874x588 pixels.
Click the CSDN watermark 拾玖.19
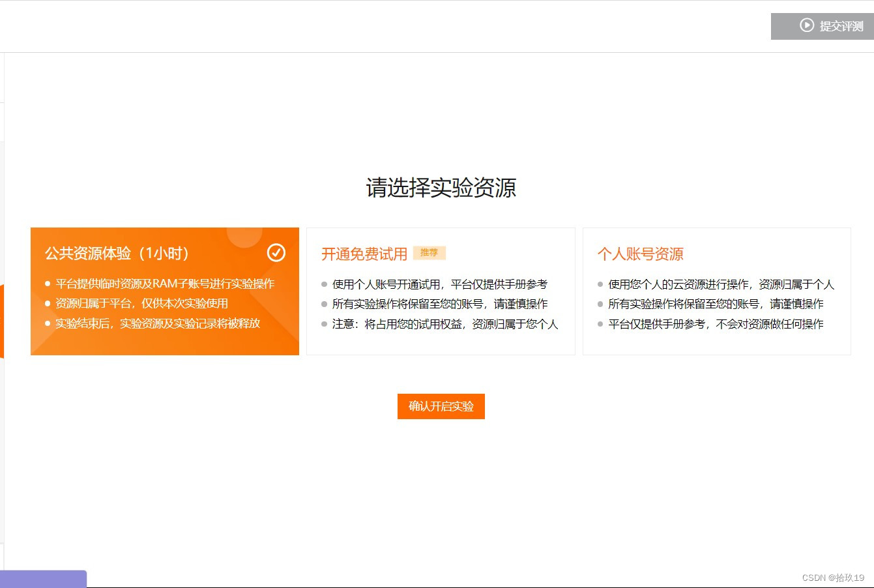pos(833,577)
